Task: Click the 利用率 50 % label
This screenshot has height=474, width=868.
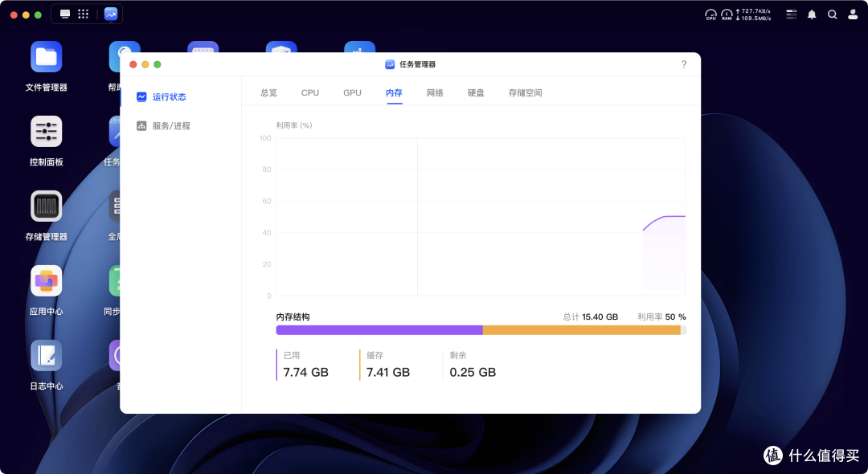Action: (x=661, y=317)
